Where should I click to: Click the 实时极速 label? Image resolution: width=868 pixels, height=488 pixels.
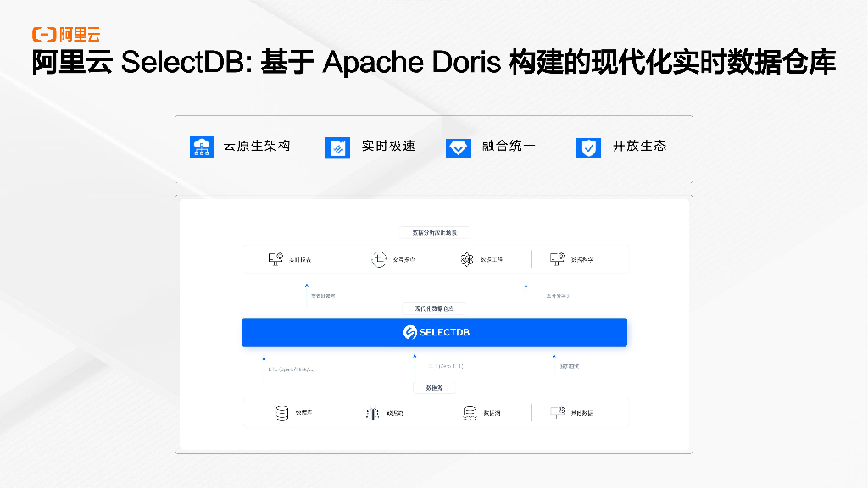point(388,146)
